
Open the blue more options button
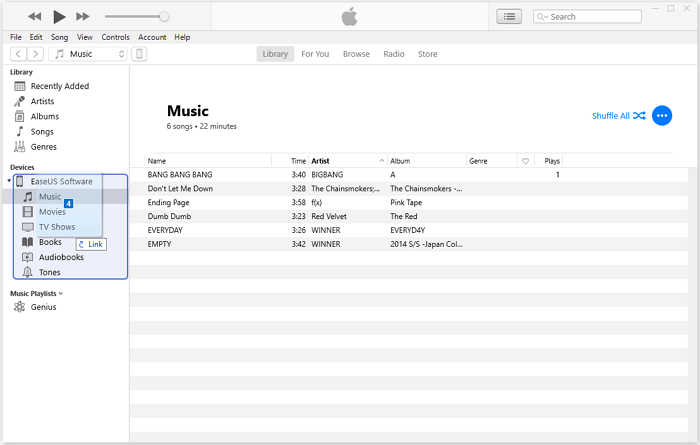pos(662,116)
